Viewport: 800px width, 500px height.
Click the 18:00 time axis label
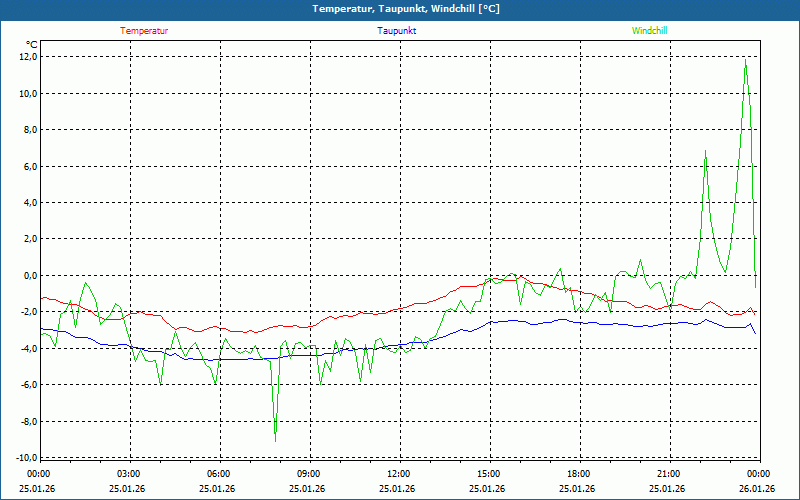(578, 474)
